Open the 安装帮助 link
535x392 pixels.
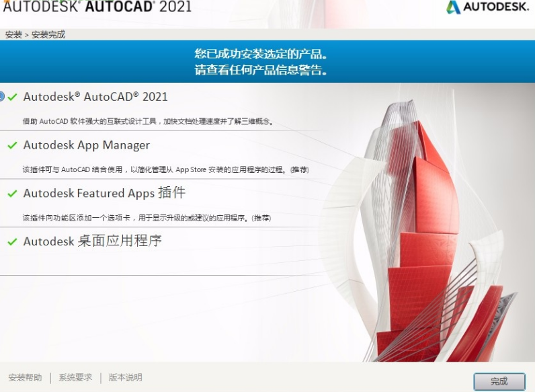pyautogui.click(x=26, y=378)
